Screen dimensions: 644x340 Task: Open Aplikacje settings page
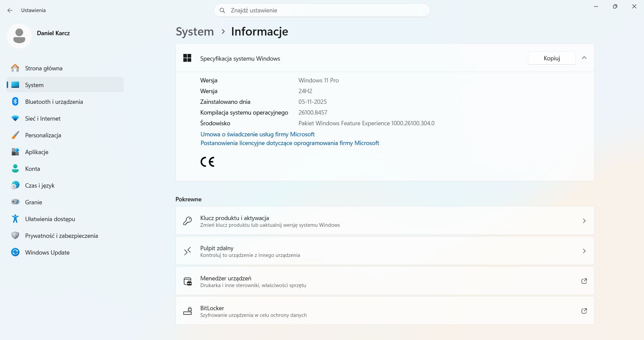tap(65, 152)
